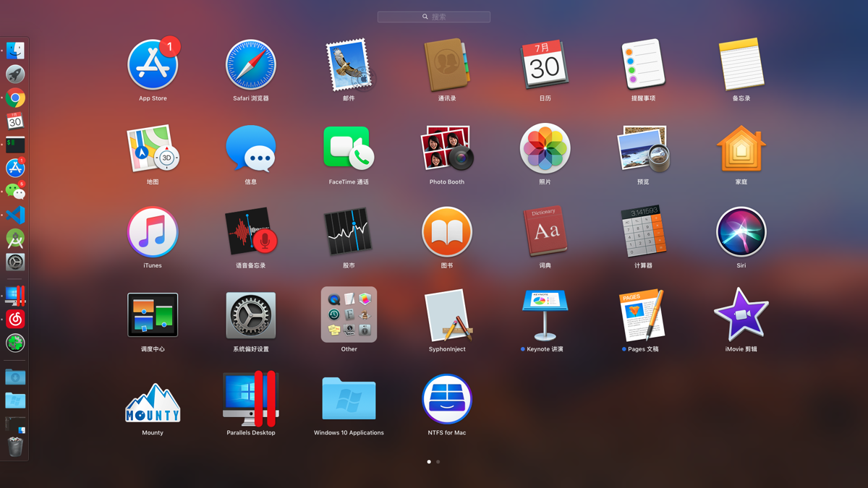Open iMovie 剪辑

tap(741, 315)
